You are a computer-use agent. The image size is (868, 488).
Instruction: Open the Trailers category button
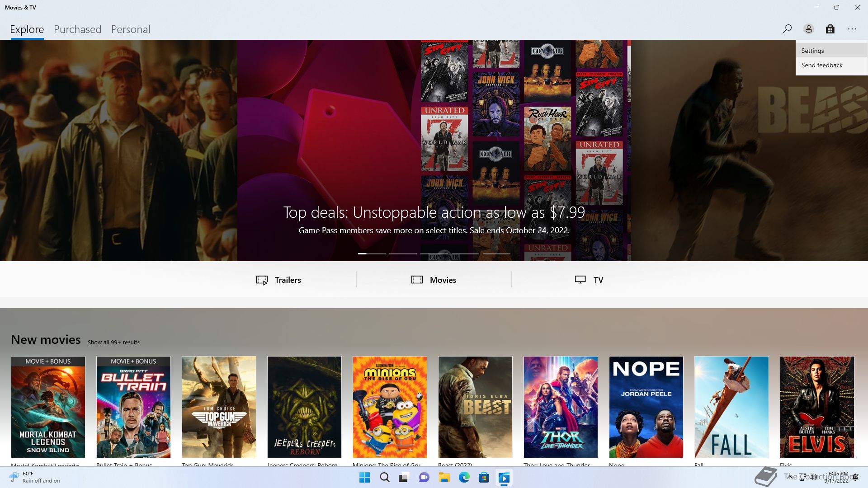(x=279, y=280)
